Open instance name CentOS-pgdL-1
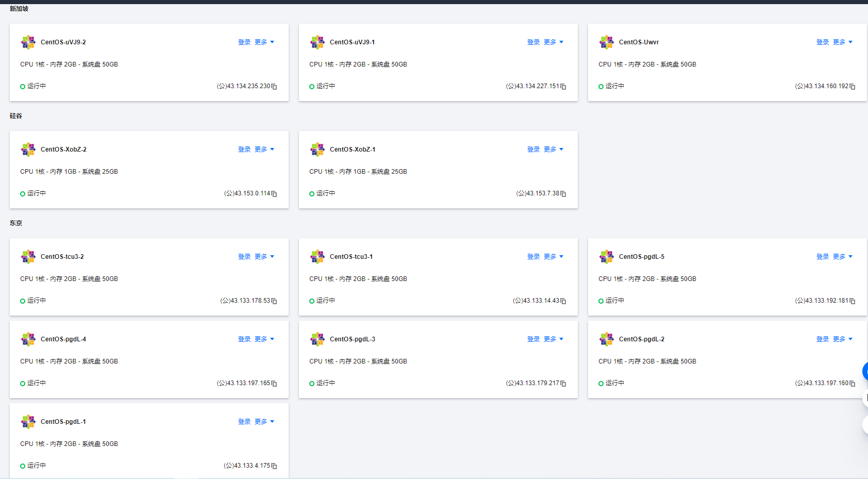868x479 pixels. (63, 422)
